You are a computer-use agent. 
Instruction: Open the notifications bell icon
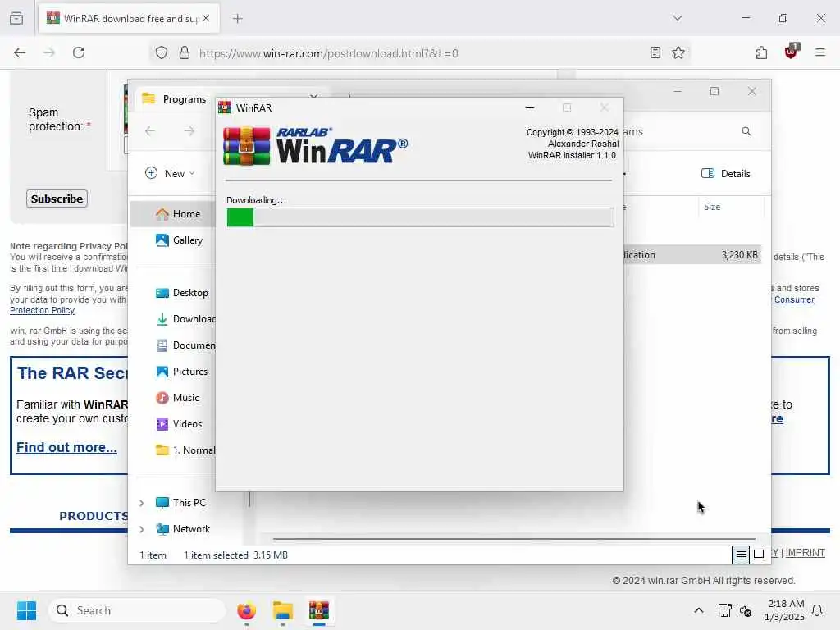click(817, 610)
